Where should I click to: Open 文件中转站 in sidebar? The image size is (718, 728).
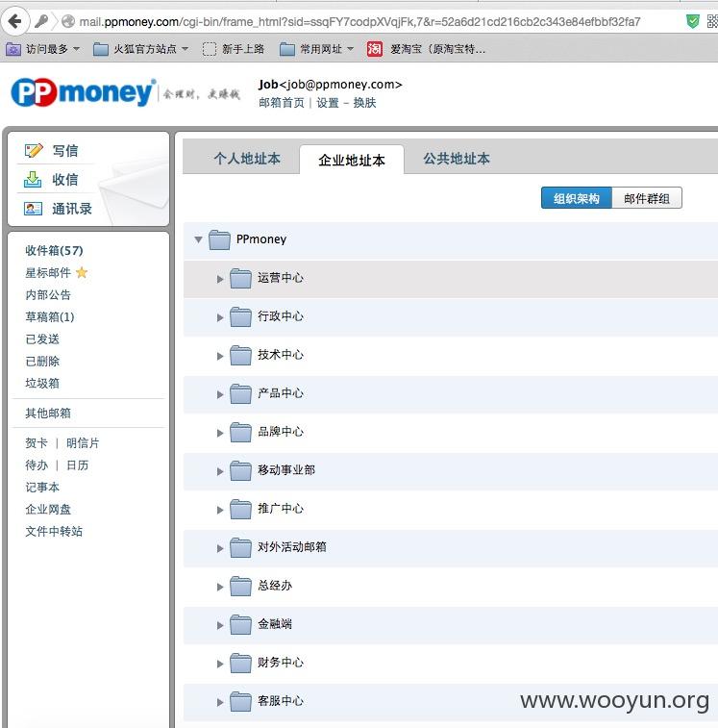(54, 531)
